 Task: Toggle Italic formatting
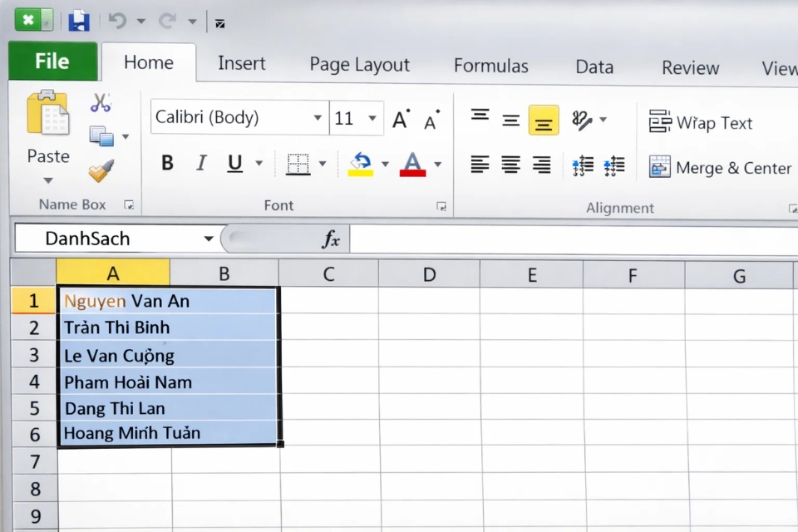tap(200, 163)
